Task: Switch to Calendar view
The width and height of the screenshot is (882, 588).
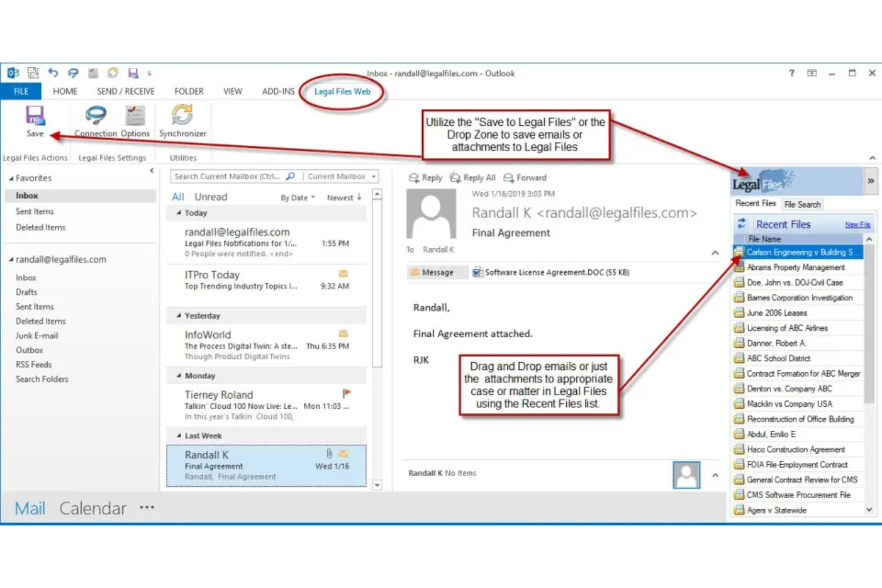Action: pyautogui.click(x=92, y=508)
